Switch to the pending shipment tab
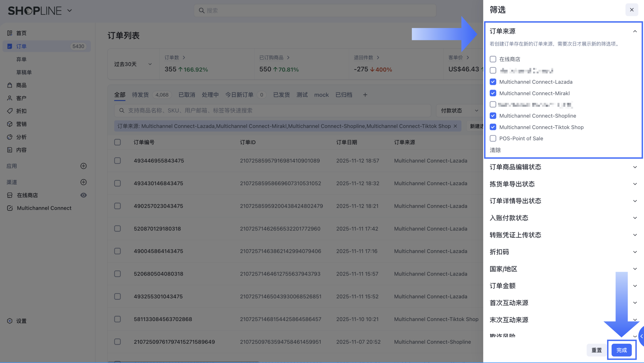 click(140, 95)
